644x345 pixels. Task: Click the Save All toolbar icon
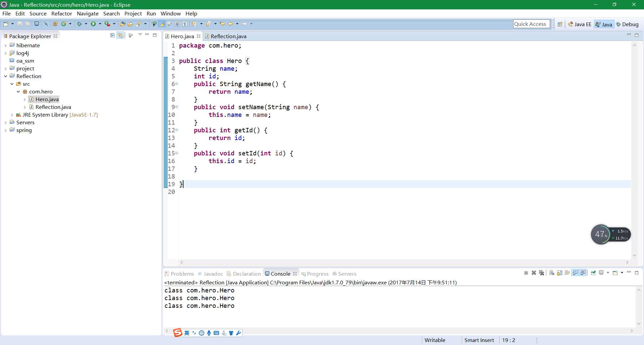click(x=28, y=24)
